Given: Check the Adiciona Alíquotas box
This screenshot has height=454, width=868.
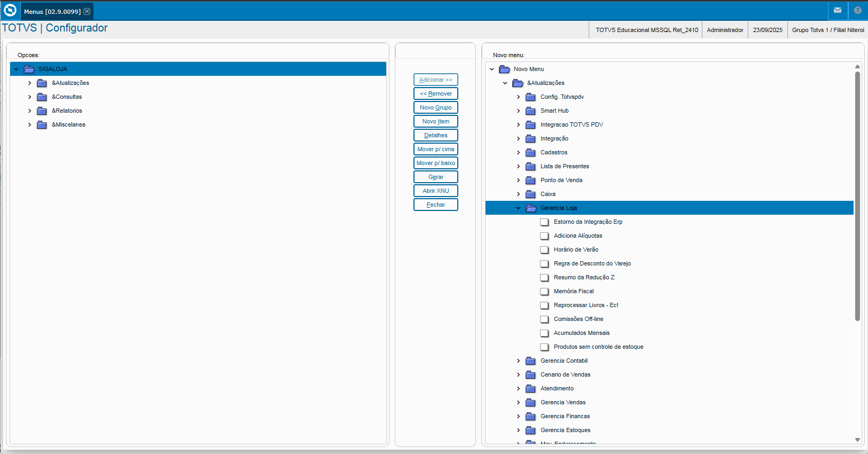Looking at the screenshot, I should [544, 236].
